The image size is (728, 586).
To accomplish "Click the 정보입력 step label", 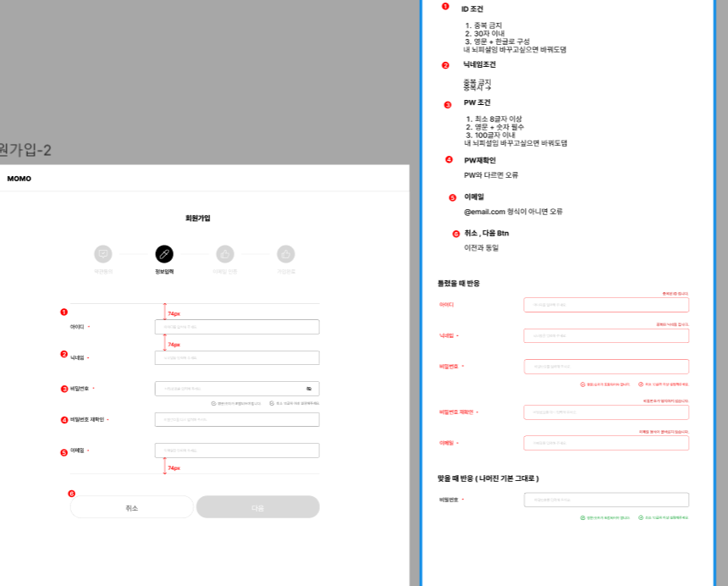I will (164, 272).
